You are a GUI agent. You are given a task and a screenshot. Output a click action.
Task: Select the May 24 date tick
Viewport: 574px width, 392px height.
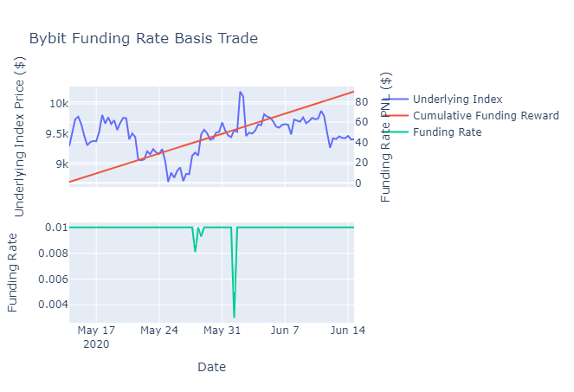tap(159, 331)
